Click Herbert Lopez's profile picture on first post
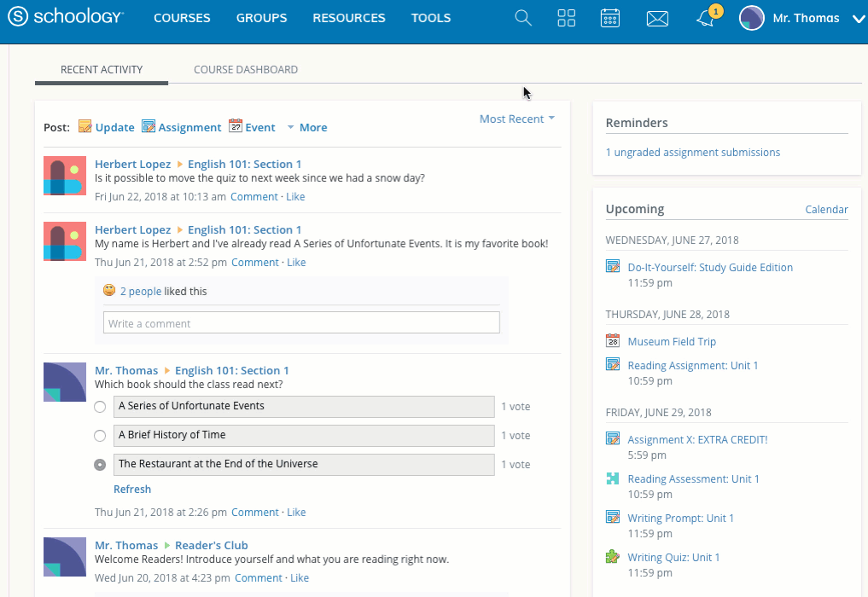 click(x=65, y=176)
